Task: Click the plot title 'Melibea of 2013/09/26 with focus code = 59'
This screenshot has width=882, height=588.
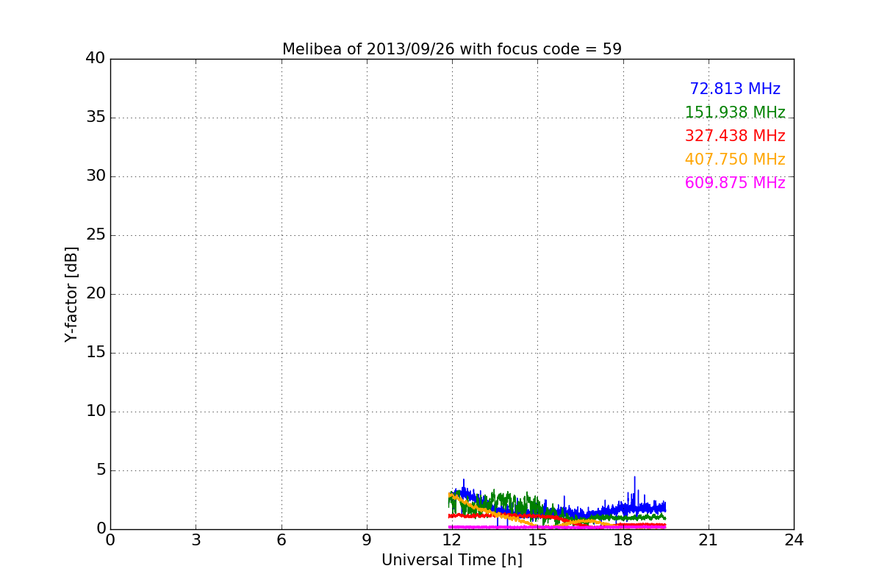Action: pos(452,49)
